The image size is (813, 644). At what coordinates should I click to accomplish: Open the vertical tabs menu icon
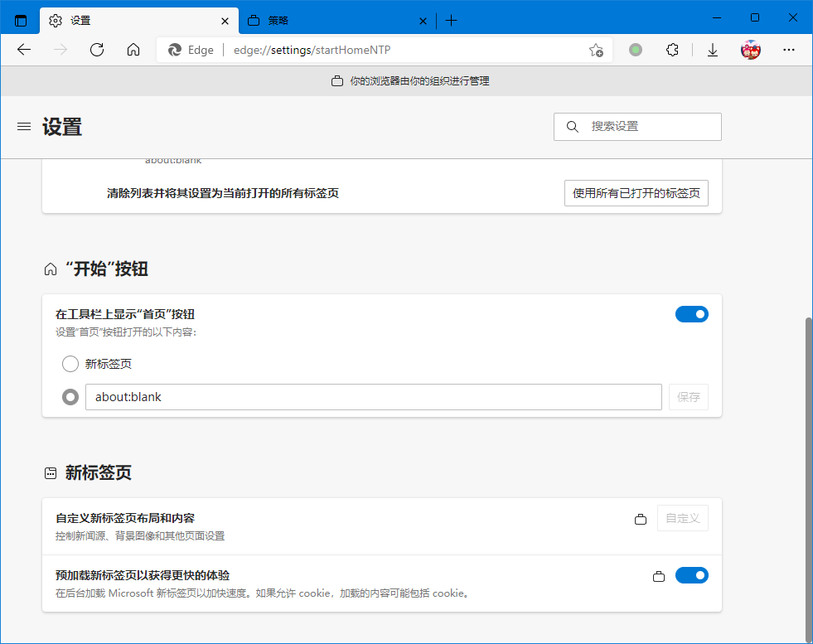click(21, 21)
